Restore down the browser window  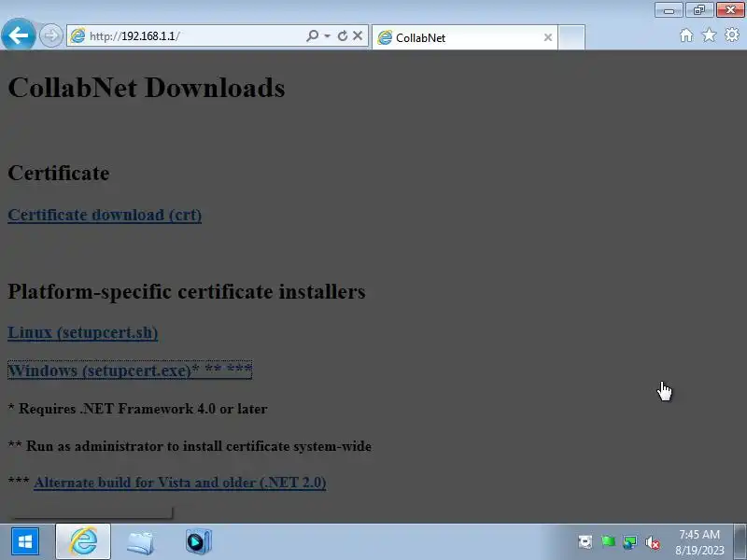pos(699,9)
